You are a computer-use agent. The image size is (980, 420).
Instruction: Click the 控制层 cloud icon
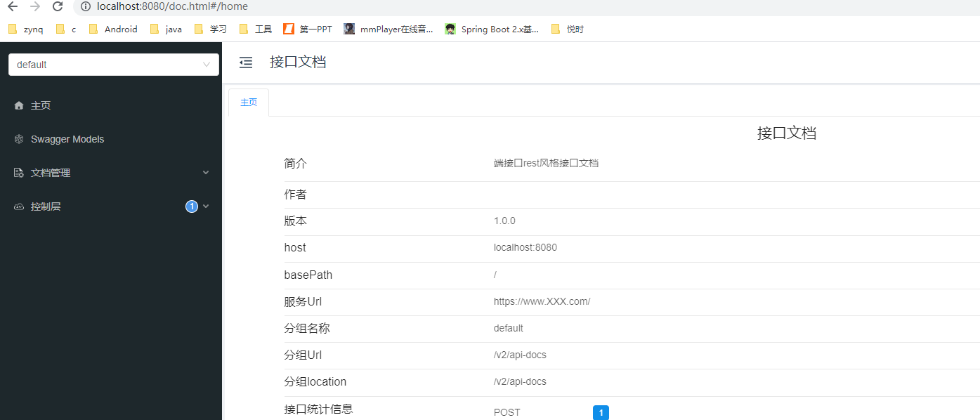click(x=19, y=206)
